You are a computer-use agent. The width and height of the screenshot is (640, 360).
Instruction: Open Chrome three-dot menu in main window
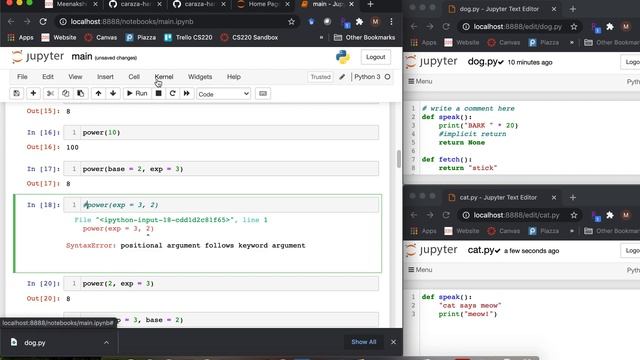pyautogui.click(x=391, y=22)
